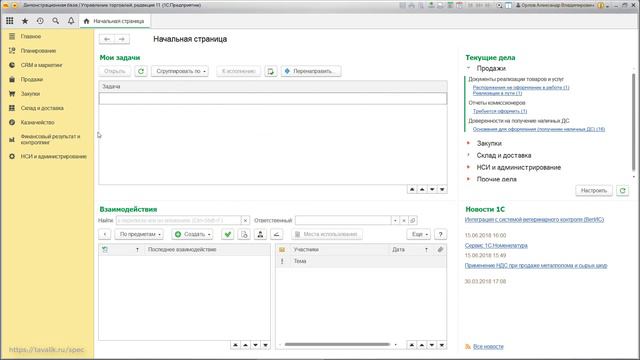This screenshot has height=360, width=640.
Task: Clear the Ответственный field
Action: click(404, 220)
